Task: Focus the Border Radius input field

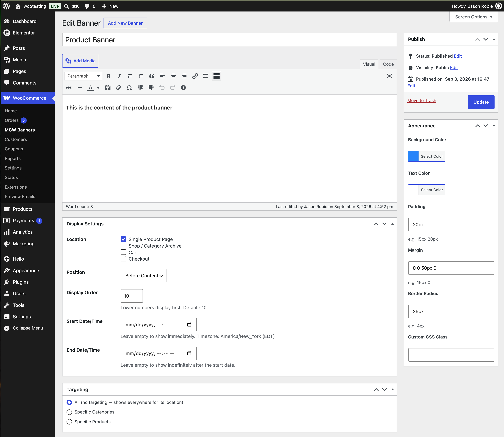Action: point(451,311)
